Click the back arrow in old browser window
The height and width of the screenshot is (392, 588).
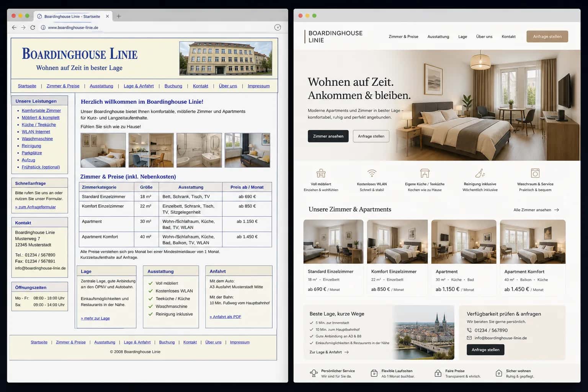14,28
